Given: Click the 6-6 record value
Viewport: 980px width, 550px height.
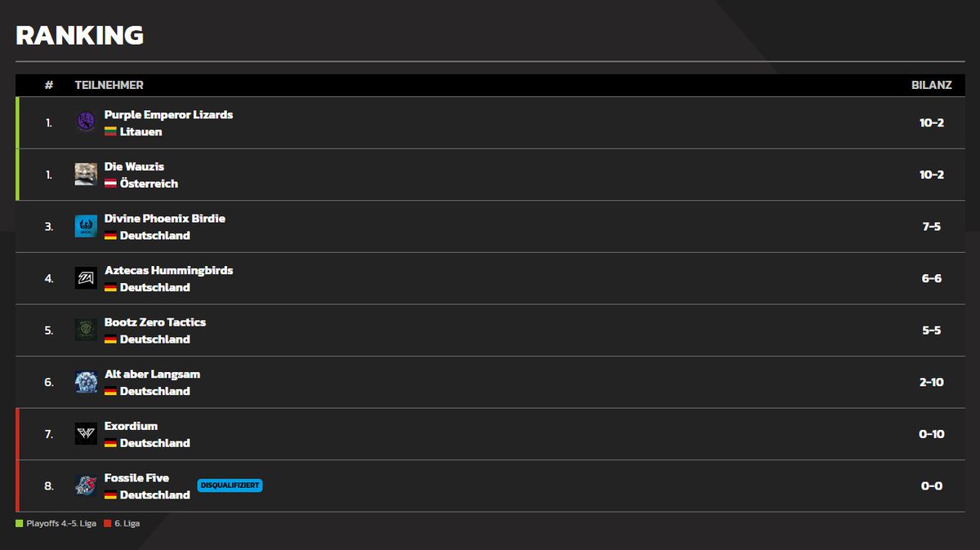Looking at the screenshot, I should (x=932, y=278).
